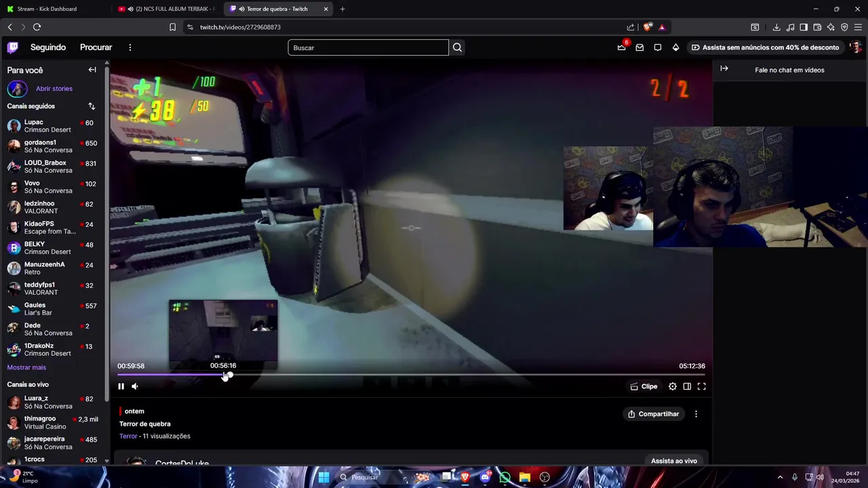Share this page from address bar
This screenshot has width=868, height=488.
[x=631, y=27]
